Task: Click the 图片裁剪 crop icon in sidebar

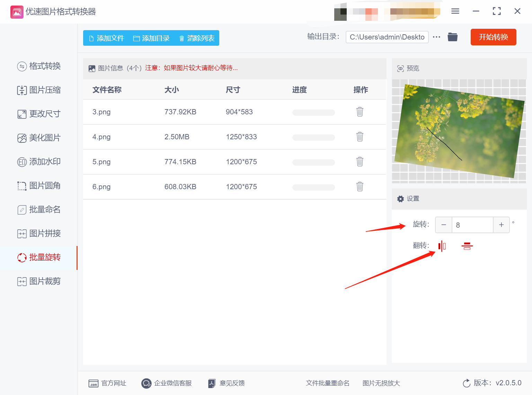Action: [x=22, y=281]
